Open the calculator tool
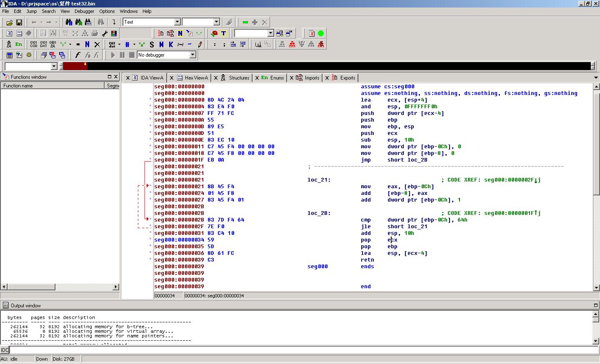 pos(9,55)
